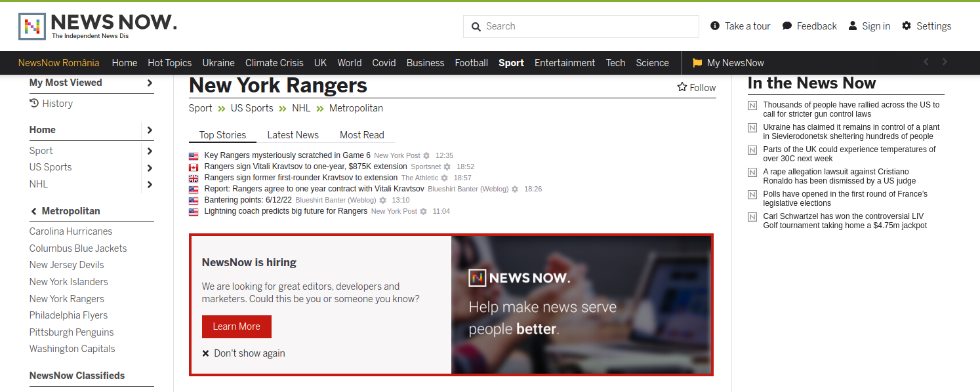The width and height of the screenshot is (980, 392).
Task: Open the Washington Capitals link
Action: 72,349
